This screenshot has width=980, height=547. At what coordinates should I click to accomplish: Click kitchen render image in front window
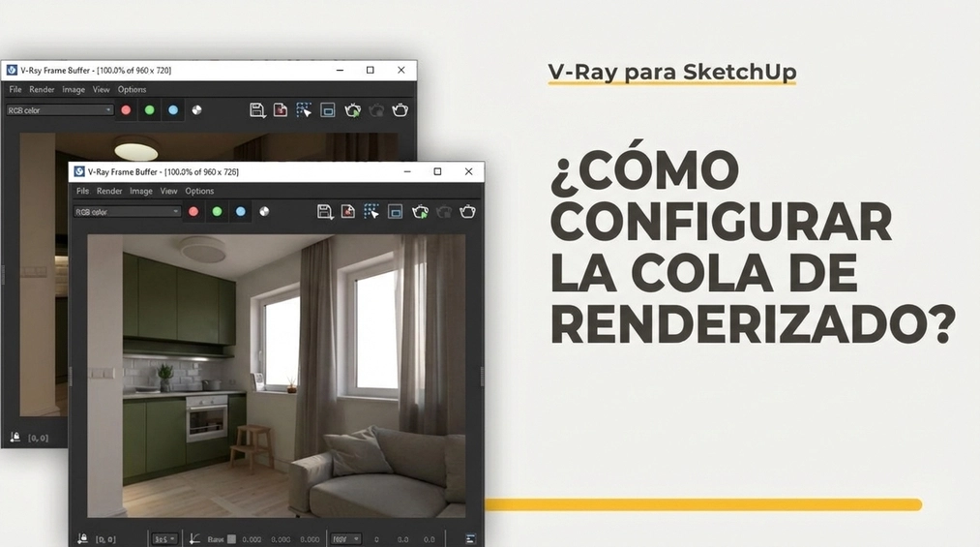[x=277, y=376]
